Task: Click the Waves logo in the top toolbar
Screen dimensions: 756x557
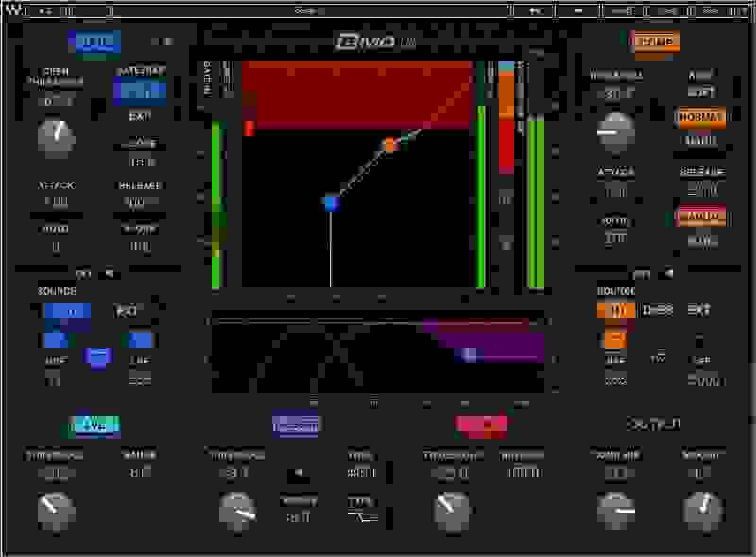Action: (x=10, y=11)
